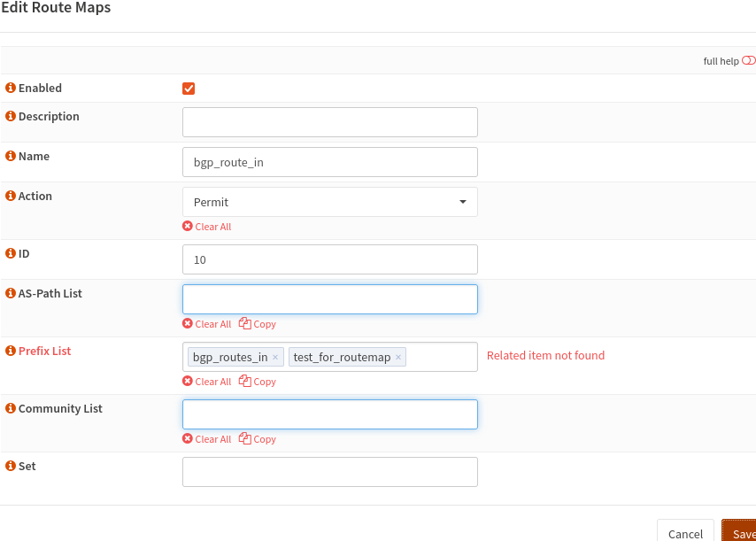Clear All under Community List
Image resolution: width=756 pixels, height=541 pixels.
point(207,439)
